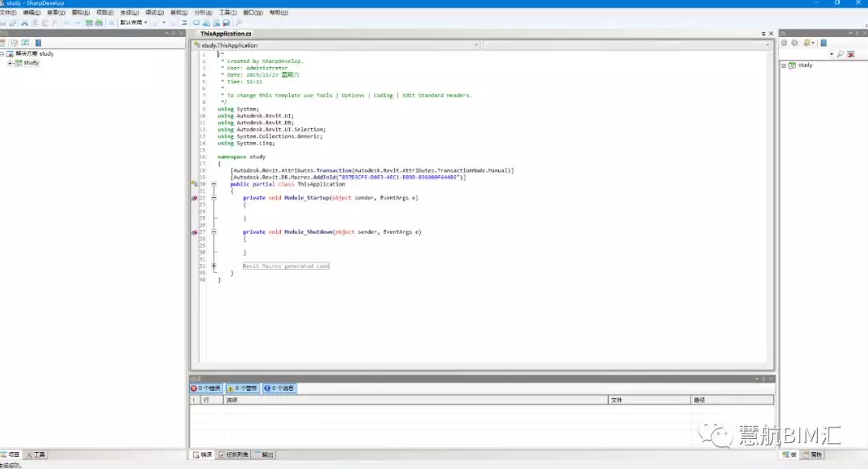The image size is (868, 469).
Task: Click the blue book icon in project panel toolbar
Action: [38, 43]
